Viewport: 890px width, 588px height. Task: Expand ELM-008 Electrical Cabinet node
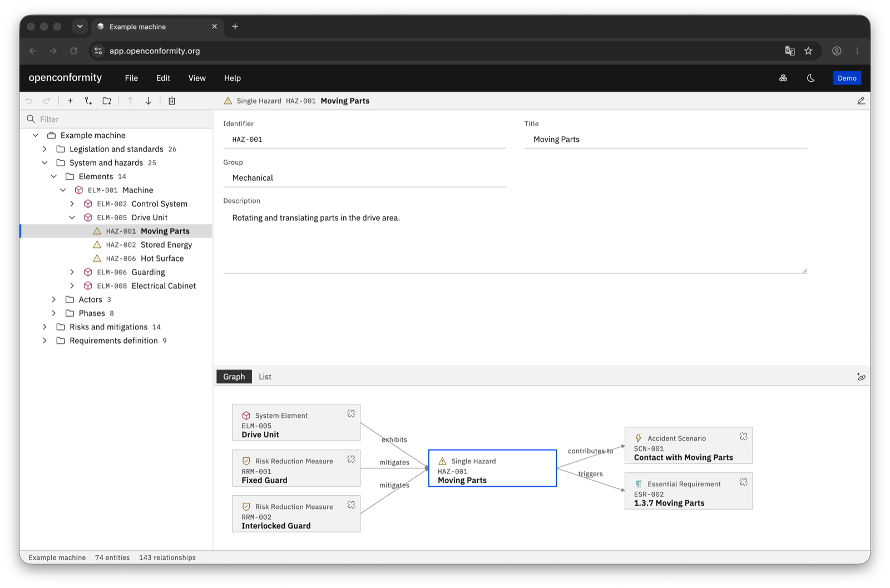[x=72, y=286]
